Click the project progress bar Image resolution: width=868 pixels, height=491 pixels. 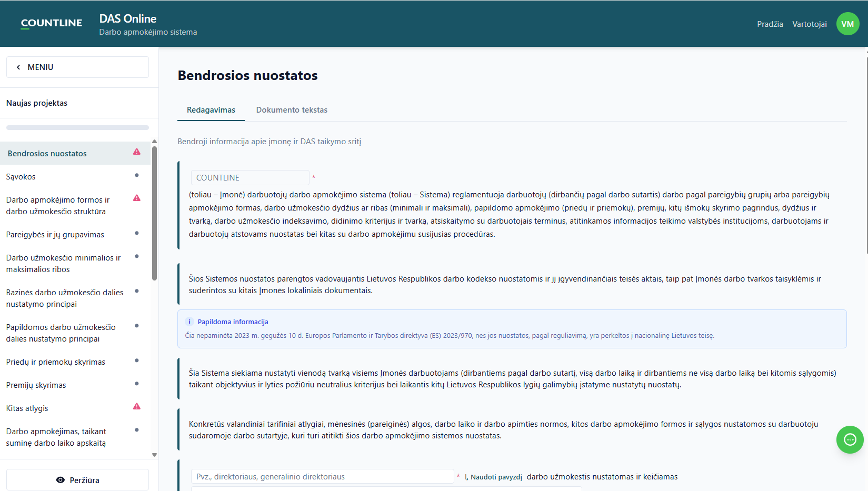[x=77, y=127]
